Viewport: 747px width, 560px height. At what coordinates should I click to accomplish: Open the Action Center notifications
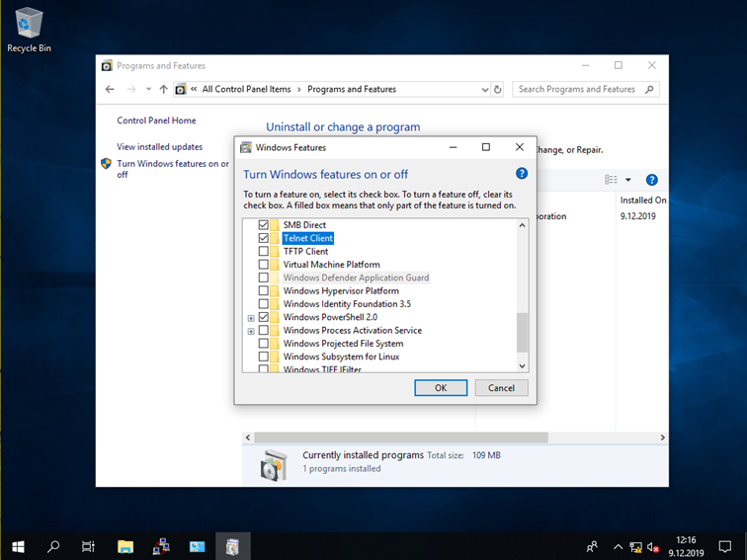click(724, 546)
